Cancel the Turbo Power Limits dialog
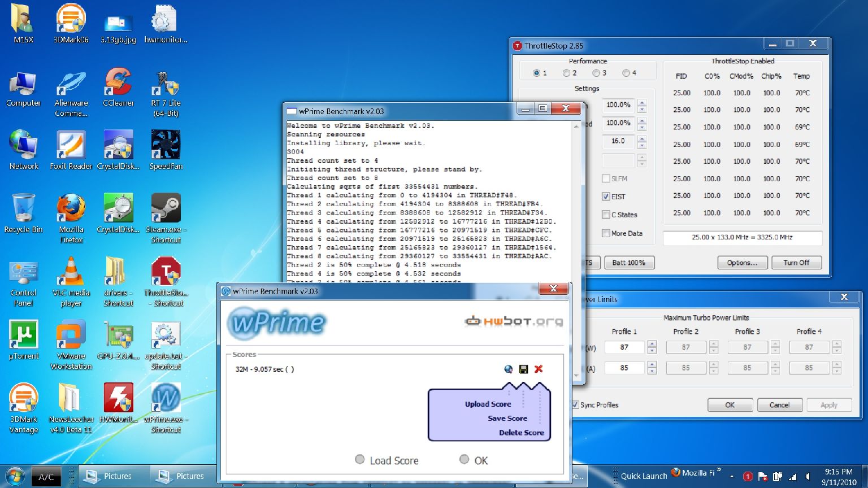868x488 pixels. [779, 404]
